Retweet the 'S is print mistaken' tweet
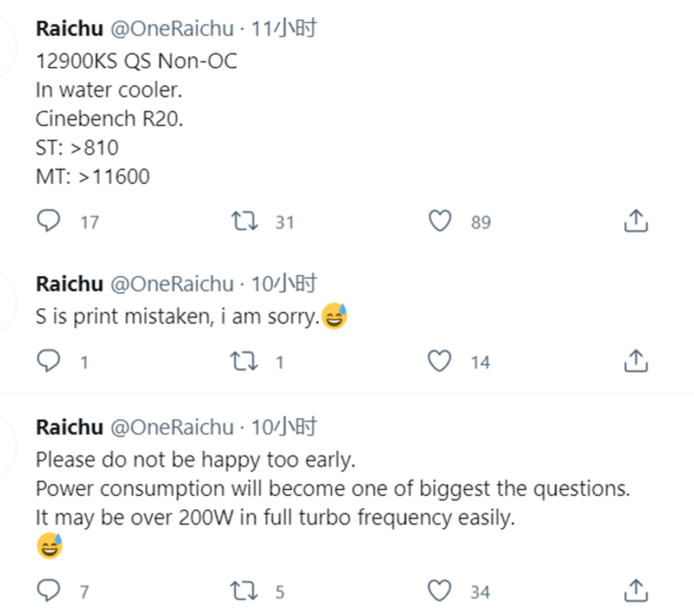This screenshot has height=616, width=694. click(244, 361)
